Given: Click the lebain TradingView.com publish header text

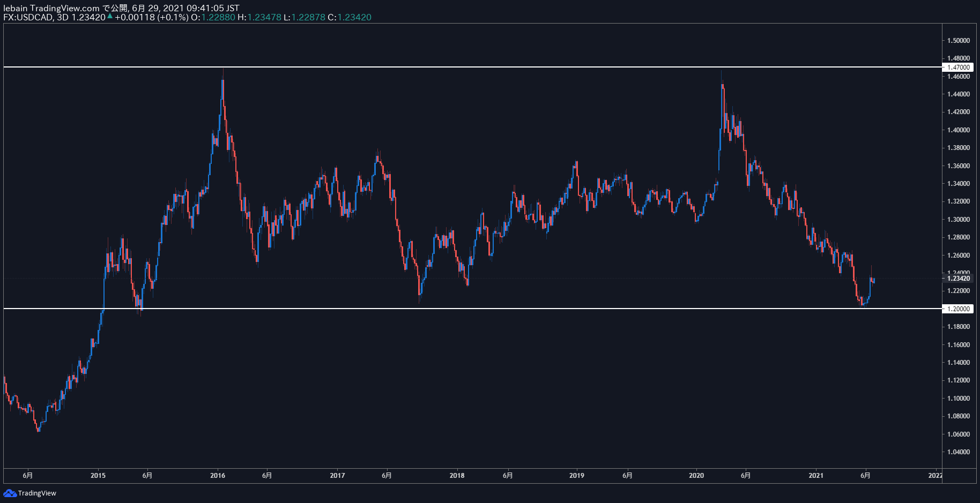Looking at the screenshot, I should (x=121, y=8).
